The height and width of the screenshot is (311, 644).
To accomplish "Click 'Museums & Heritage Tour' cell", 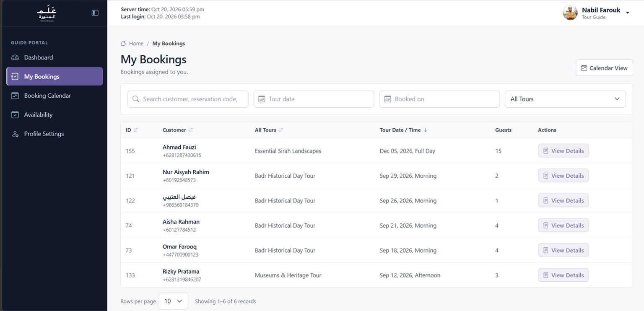I will coord(288,275).
